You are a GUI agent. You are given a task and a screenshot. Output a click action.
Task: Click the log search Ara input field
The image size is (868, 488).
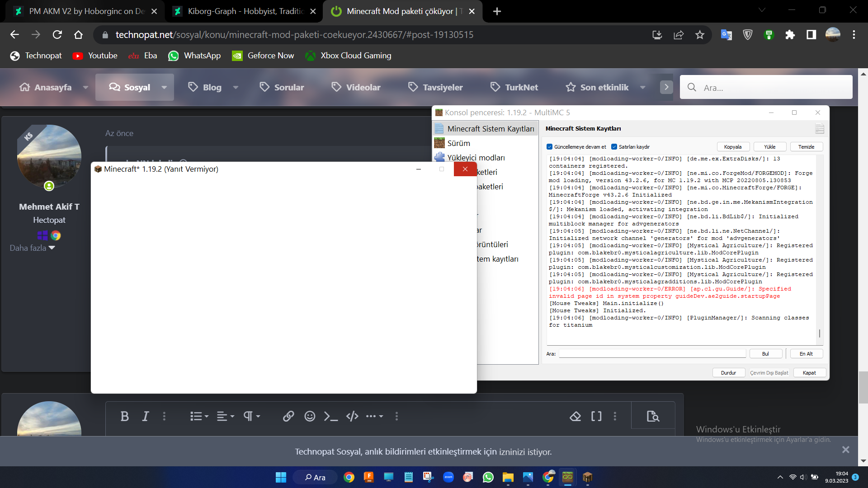coord(652,354)
